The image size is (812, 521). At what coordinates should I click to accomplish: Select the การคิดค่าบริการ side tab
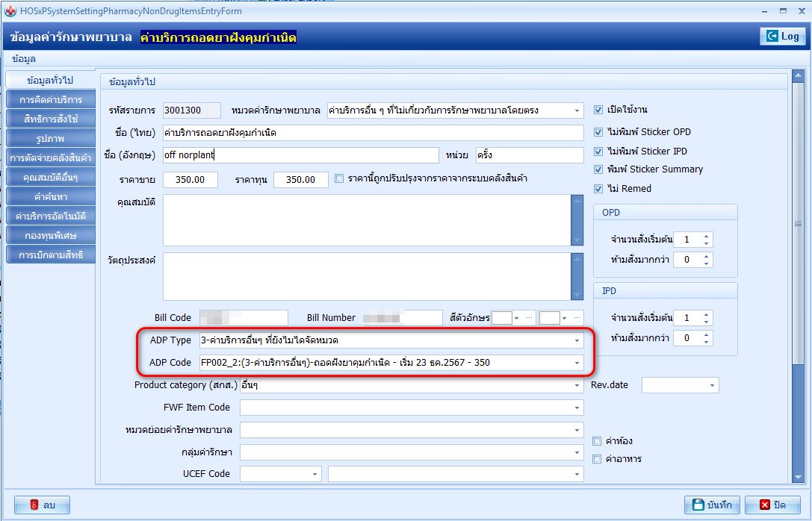pos(51,99)
